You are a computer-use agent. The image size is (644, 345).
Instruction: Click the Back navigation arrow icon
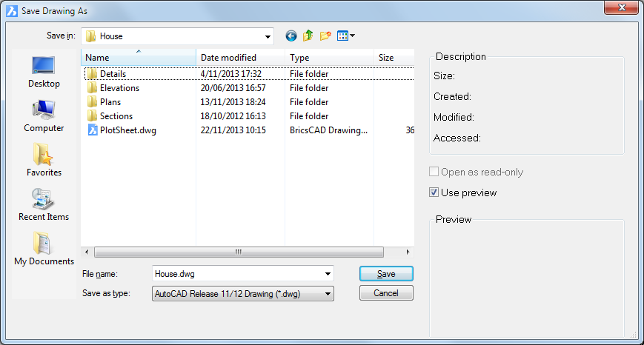pyautogui.click(x=291, y=36)
